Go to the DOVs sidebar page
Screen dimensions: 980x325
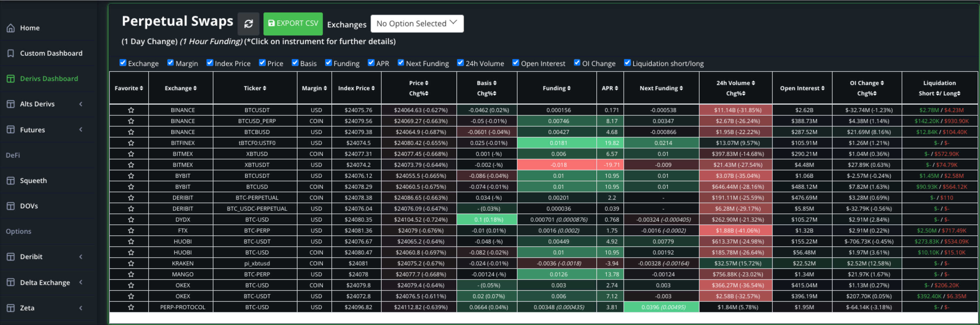(x=29, y=206)
